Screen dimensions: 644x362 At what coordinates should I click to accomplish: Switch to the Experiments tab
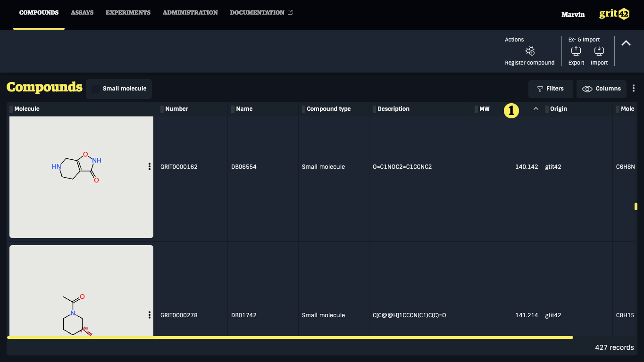point(128,13)
